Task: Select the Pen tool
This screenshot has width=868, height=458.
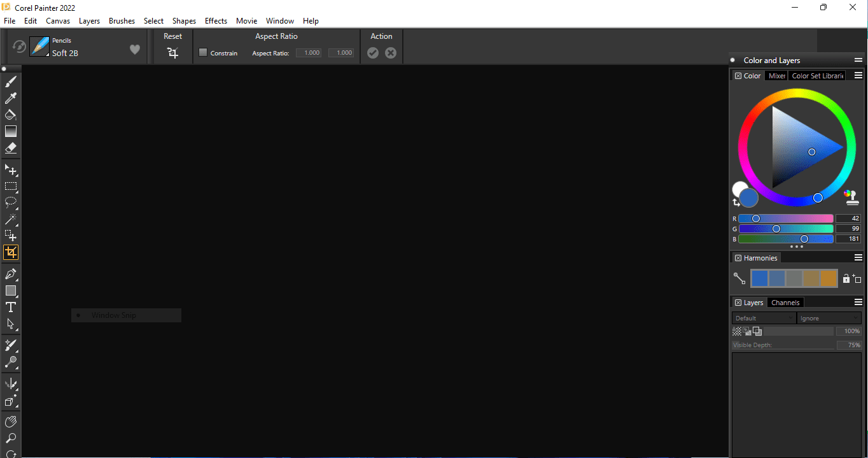Action: click(11, 274)
